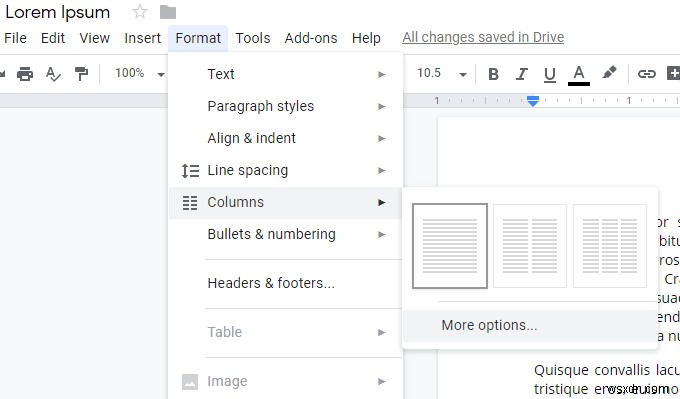Choose the one-column layout thumbnail
Image resolution: width=680 pixels, height=399 pixels.
click(450, 246)
